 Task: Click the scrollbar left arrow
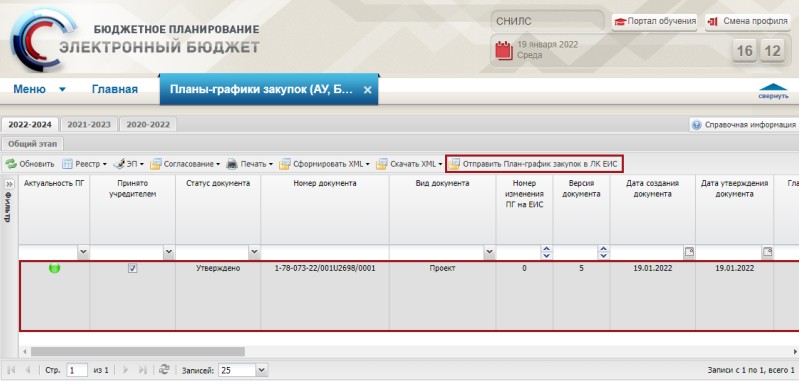point(24,351)
